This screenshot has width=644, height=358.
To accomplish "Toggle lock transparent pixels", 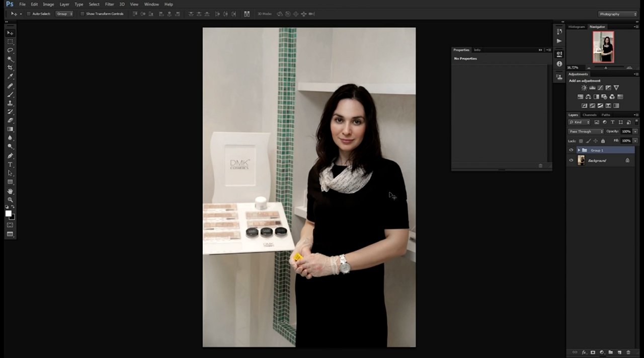I will pos(581,141).
